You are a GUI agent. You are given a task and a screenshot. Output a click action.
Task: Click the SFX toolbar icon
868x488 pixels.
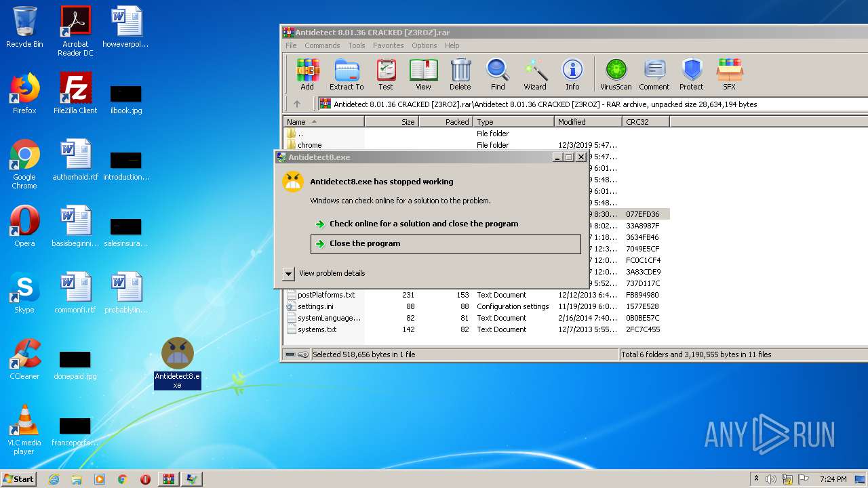coord(729,75)
